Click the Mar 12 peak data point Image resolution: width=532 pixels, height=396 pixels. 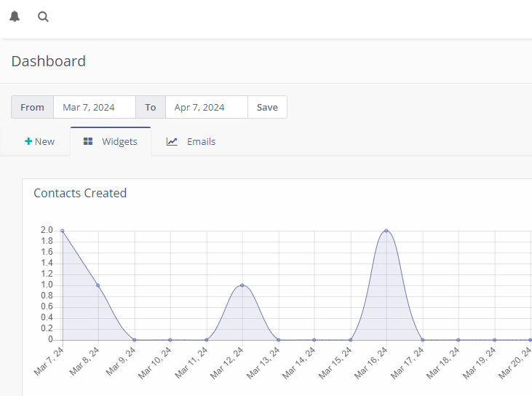pos(242,285)
